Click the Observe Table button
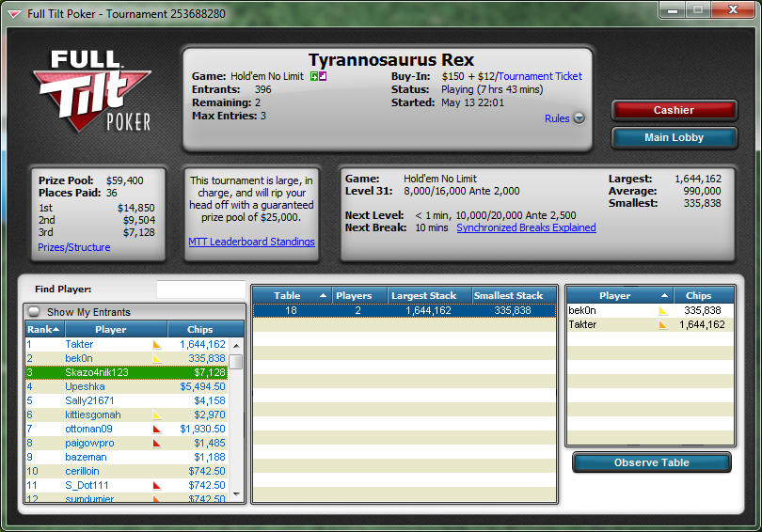The width and height of the screenshot is (762, 532). [x=652, y=462]
